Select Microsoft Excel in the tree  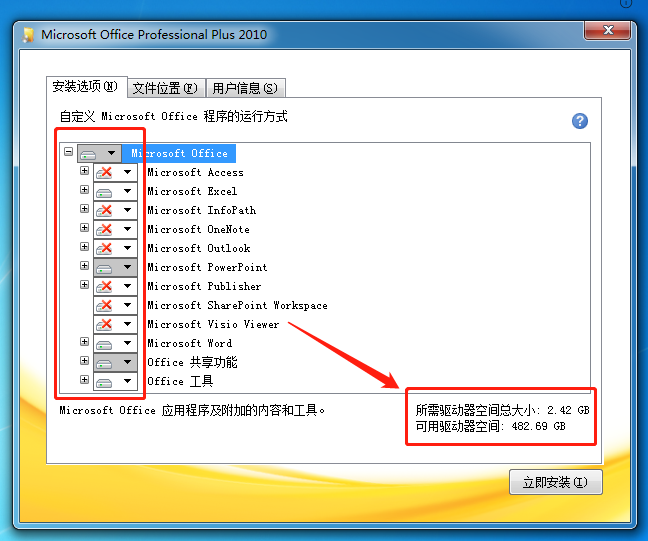point(192,191)
